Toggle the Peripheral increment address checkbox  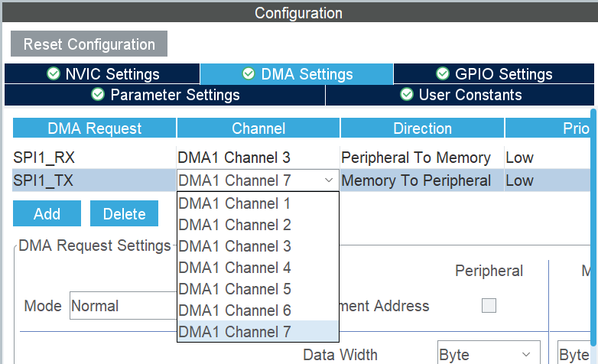(x=489, y=306)
